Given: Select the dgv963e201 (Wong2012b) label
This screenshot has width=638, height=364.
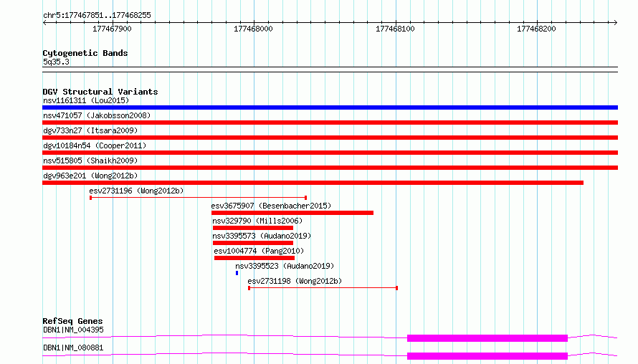Looking at the screenshot, I should point(90,176).
